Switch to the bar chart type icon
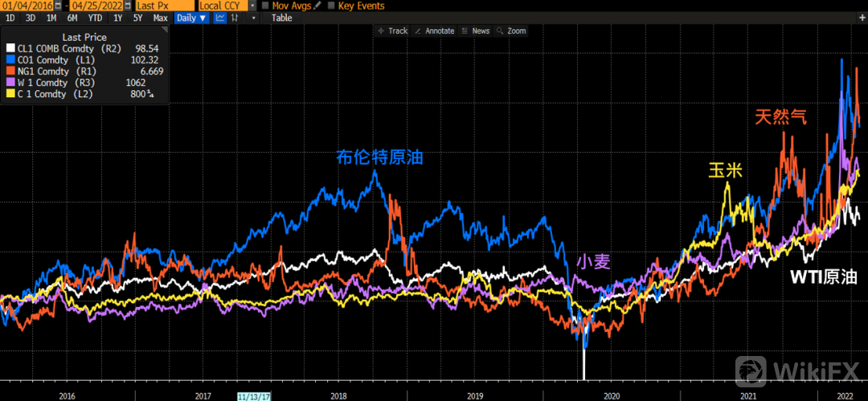The height and width of the screenshot is (401, 868). click(x=234, y=18)
